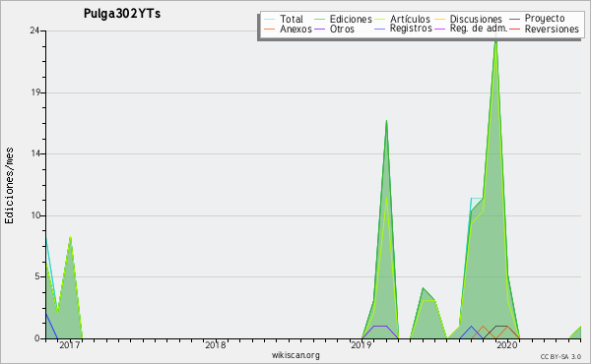Click the Ediciones legend entry
The image size is (591, 364).
click(x=351, y=19)
